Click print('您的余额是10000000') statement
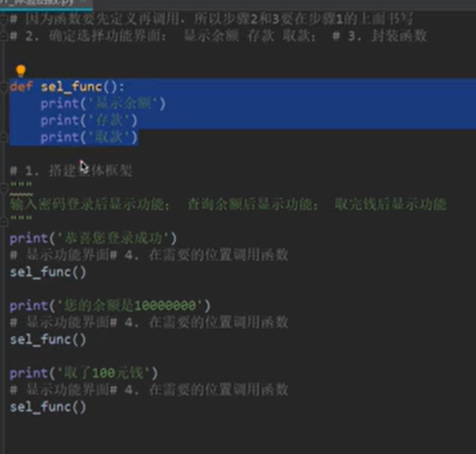 [x=110, y=306]
